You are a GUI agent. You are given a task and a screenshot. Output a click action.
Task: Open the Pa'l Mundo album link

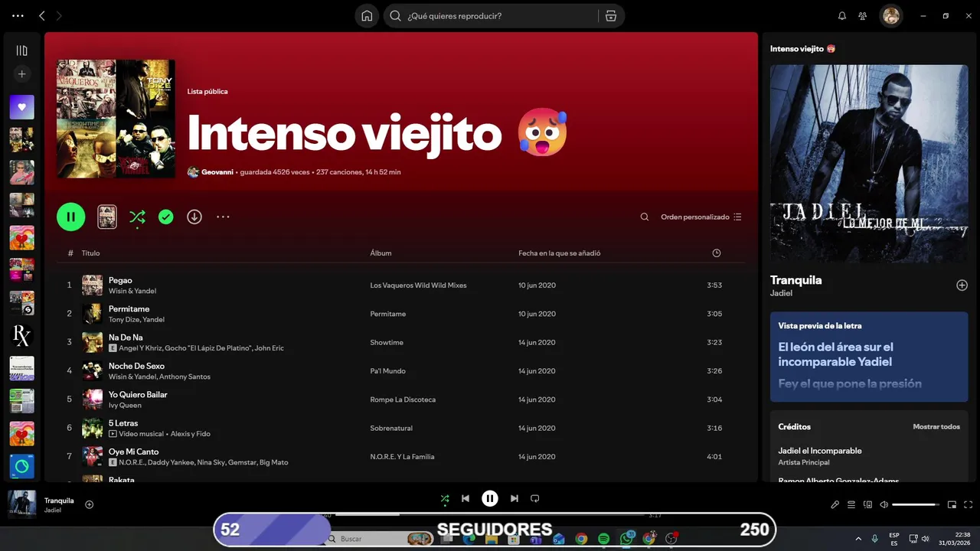pyautogui.click(x=387, y=371)
